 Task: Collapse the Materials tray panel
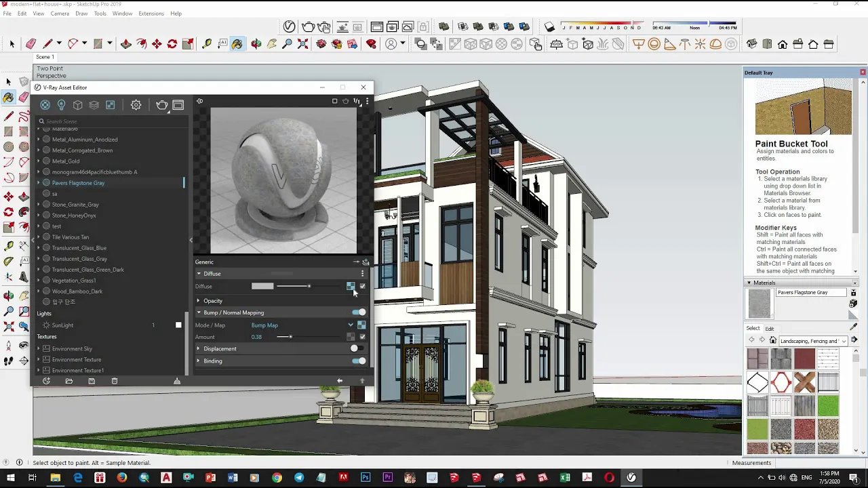point(749,283)
